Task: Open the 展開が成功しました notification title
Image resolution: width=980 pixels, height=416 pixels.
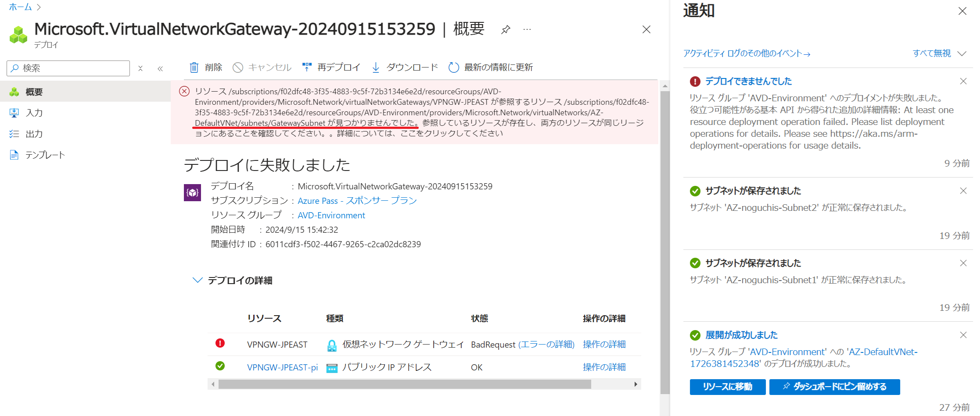Action: coord(741,335)
